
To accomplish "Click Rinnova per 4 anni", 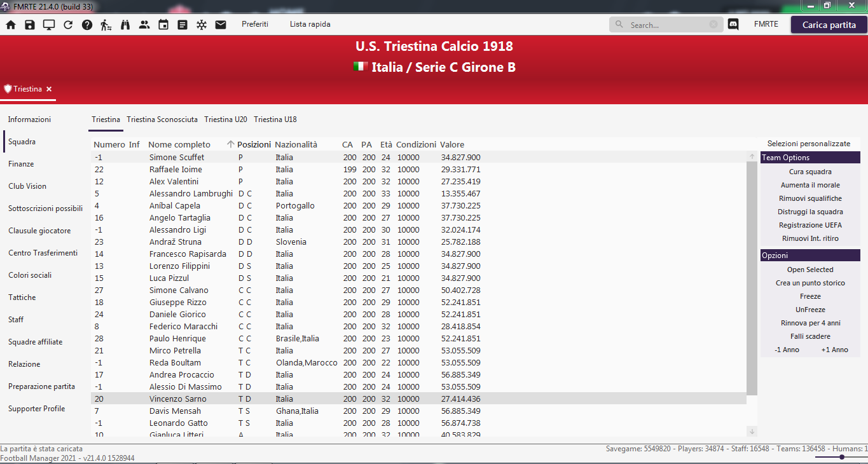I will point(810,323).
